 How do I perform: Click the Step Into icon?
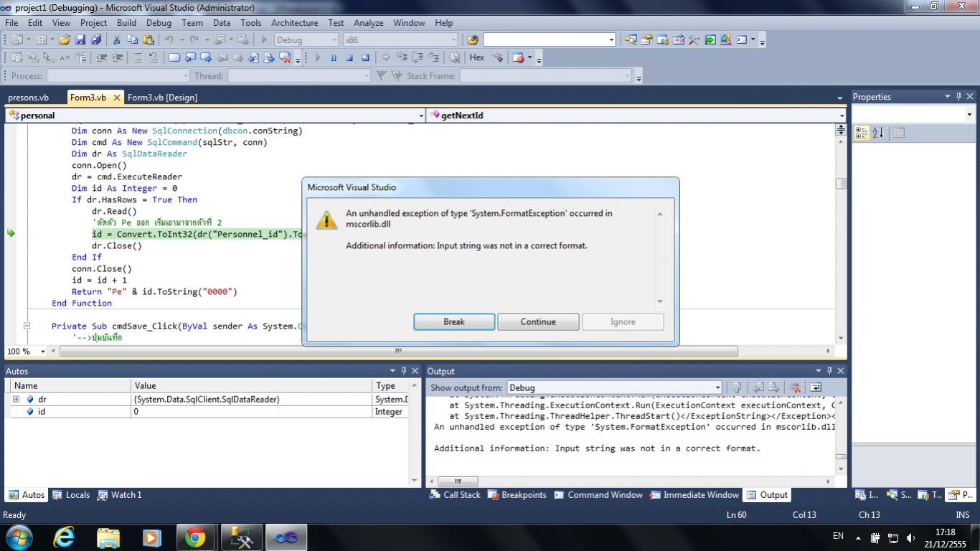pyautogui.click(x=401, y=57)
